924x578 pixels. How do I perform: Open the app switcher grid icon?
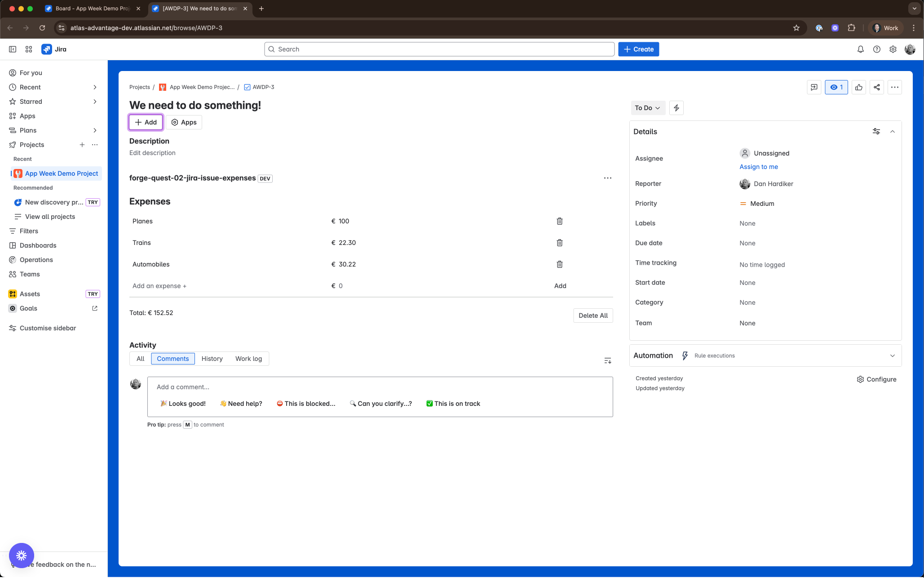[x=29, y=49]
